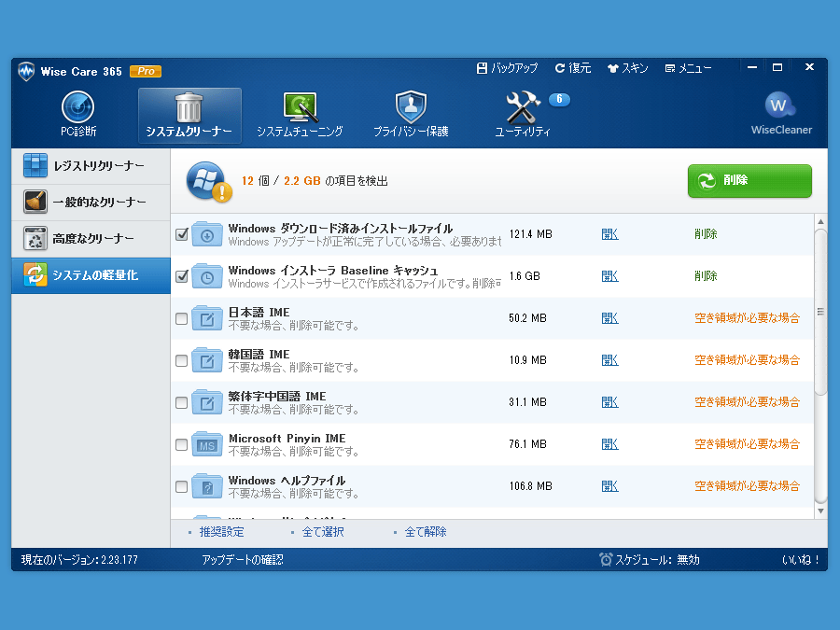Open 開く link for ダウンロード済みインストールファイル
The width and height of the screenshot is (840, 630).
point(609,234)
